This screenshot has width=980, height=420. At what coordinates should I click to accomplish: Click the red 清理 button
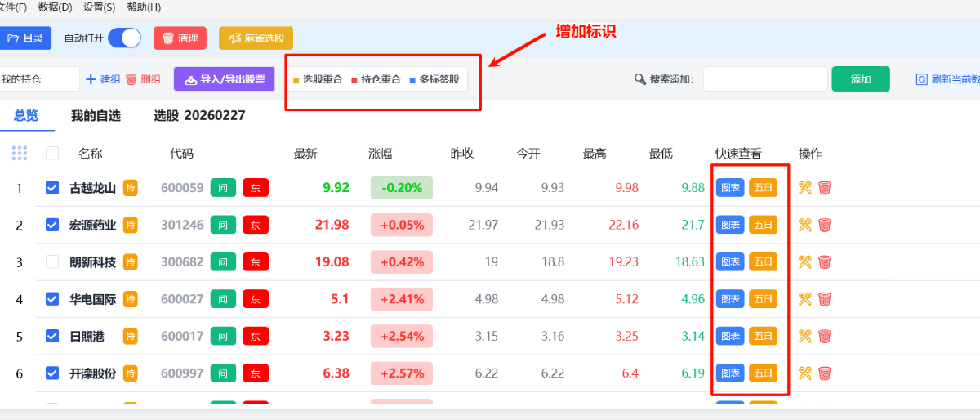(180, 38)
